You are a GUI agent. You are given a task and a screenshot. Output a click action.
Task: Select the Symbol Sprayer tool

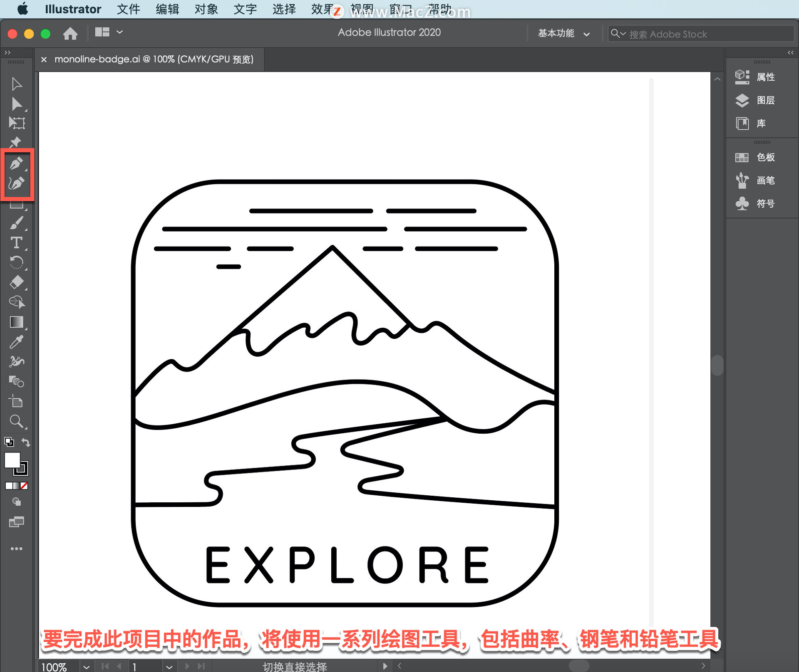coord(17,361)
